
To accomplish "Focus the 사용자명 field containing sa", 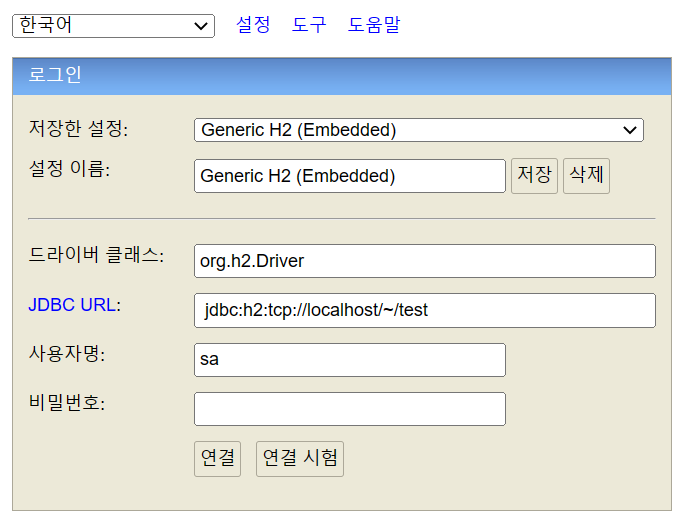I will pyautogui.click(x=350, y=360).
